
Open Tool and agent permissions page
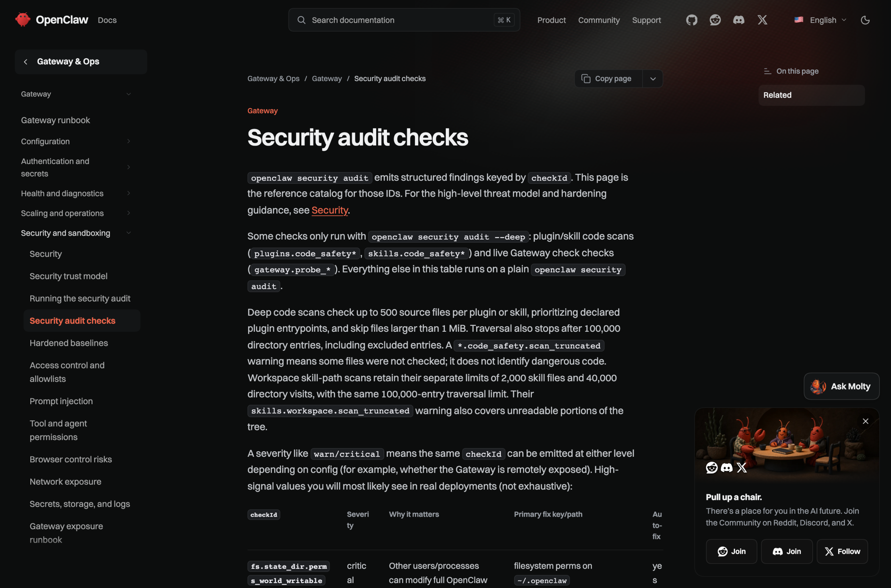[x=58, y=430]
